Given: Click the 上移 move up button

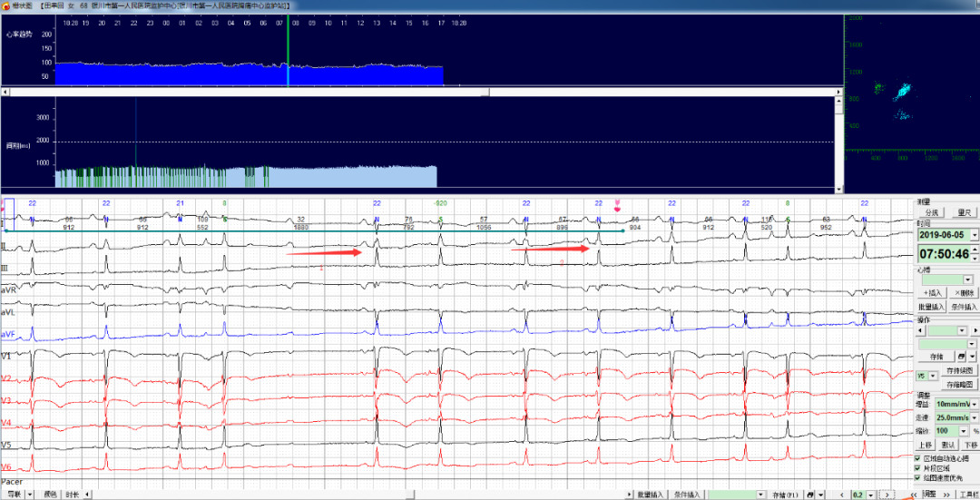Looking at the screenshot, I should (926, 445).
